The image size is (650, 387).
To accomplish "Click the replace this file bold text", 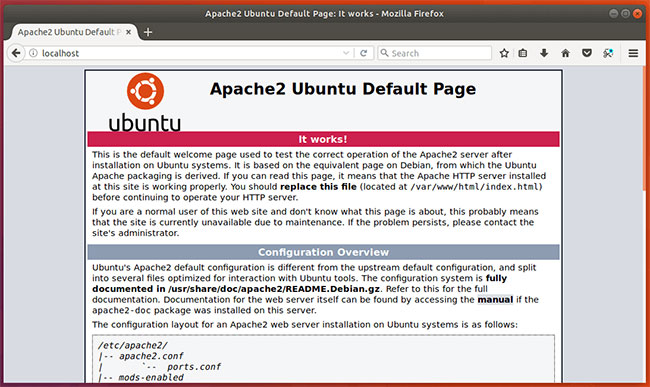I will pos(318,187).
